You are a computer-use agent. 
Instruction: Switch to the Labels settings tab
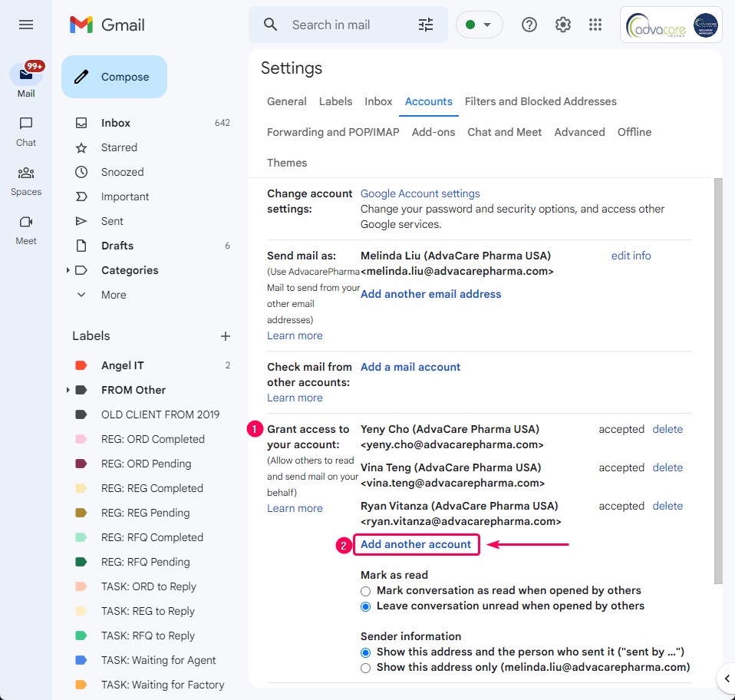click(335, 101)
